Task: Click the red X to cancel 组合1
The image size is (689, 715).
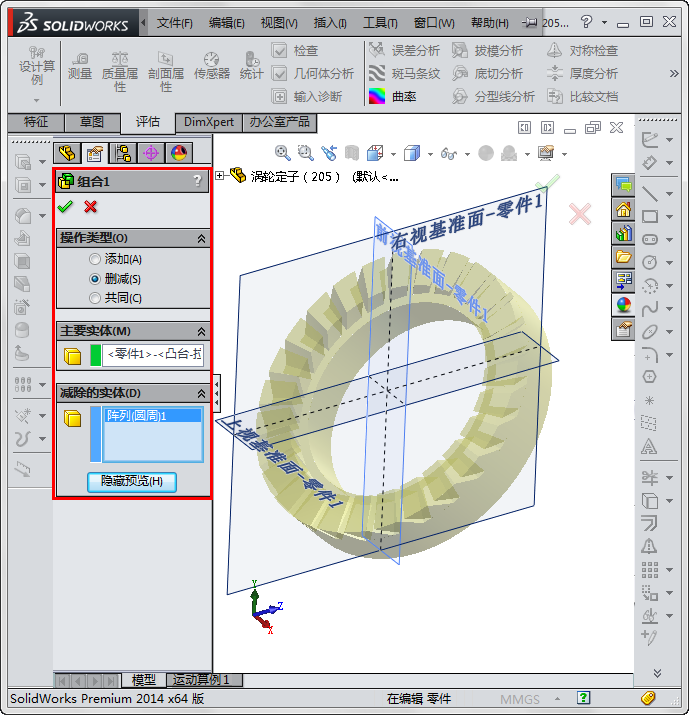Action: [x=91, y=206]
